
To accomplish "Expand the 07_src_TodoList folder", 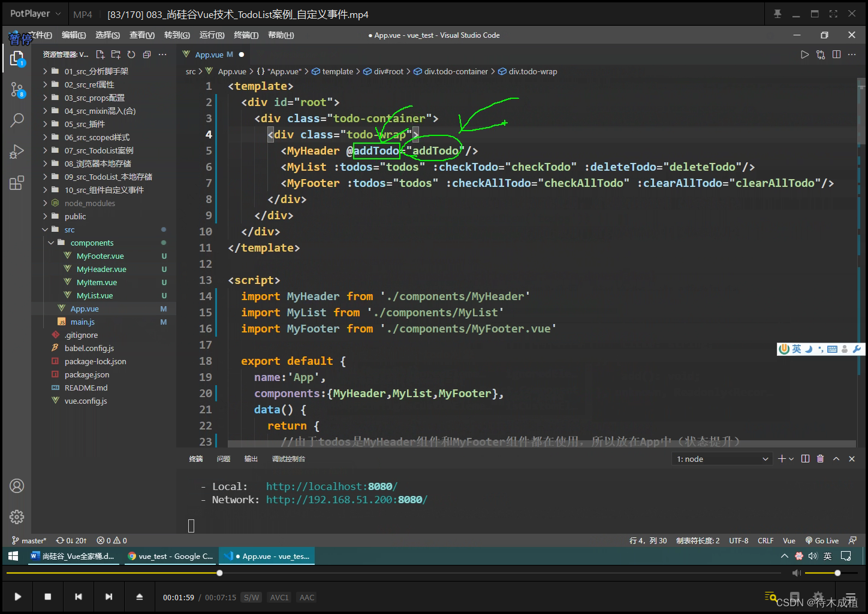I will tap(99, 150).
